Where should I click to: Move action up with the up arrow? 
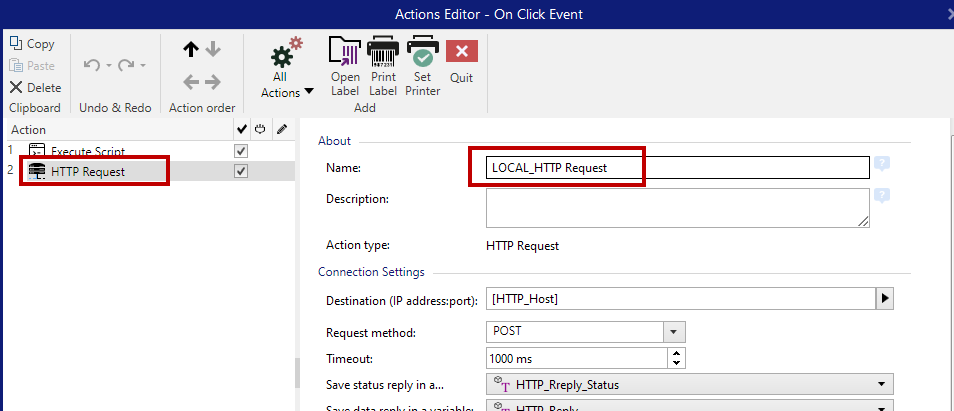191,49
